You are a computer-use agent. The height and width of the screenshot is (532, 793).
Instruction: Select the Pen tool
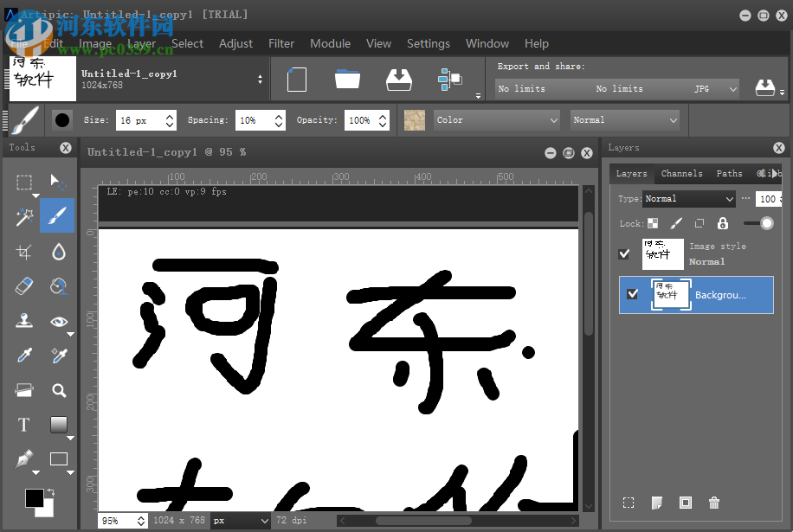point(24,458)
